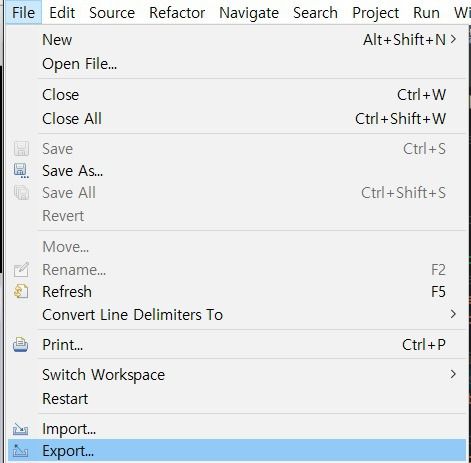
Task: Click the grayed Save disk icon
Action: point(21,149)
